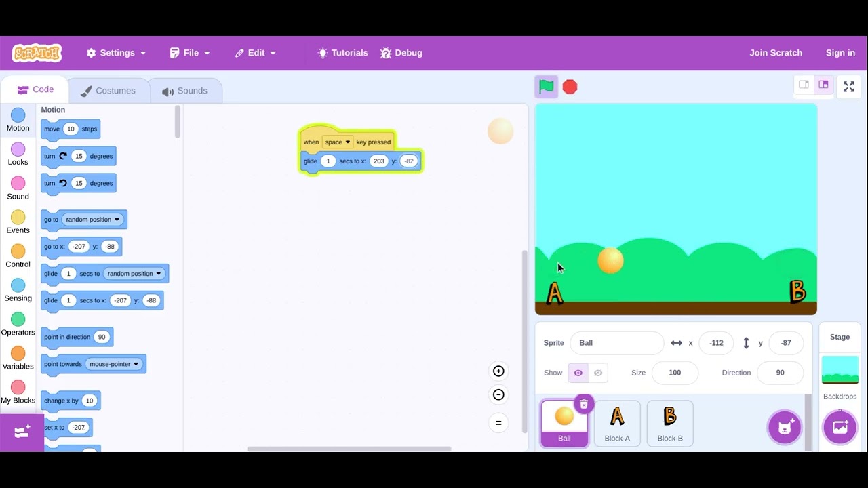Screen dimensions: 868x488
Task: Enter full screen stage mode
Action: [848, 86]
